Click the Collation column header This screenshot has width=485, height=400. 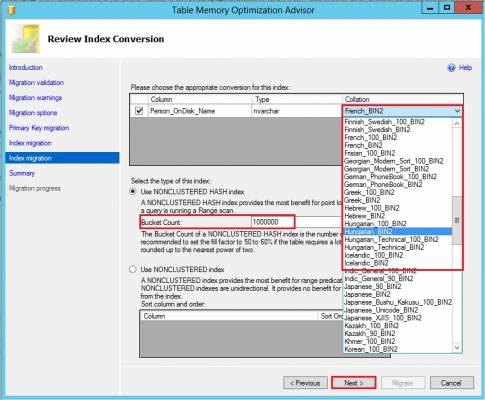403,99
